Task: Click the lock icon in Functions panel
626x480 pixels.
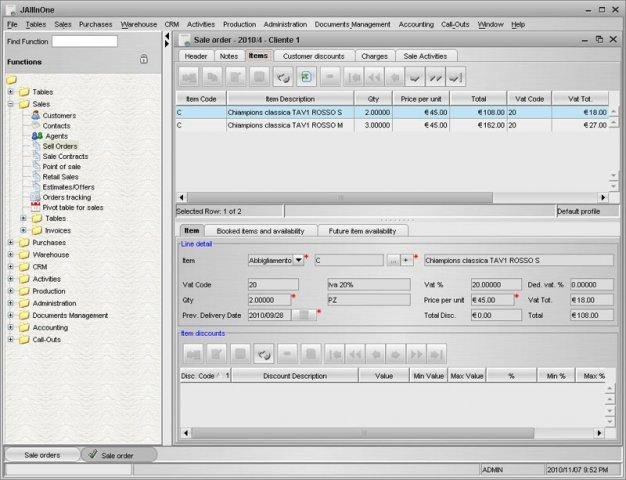Action: (144, 60)
